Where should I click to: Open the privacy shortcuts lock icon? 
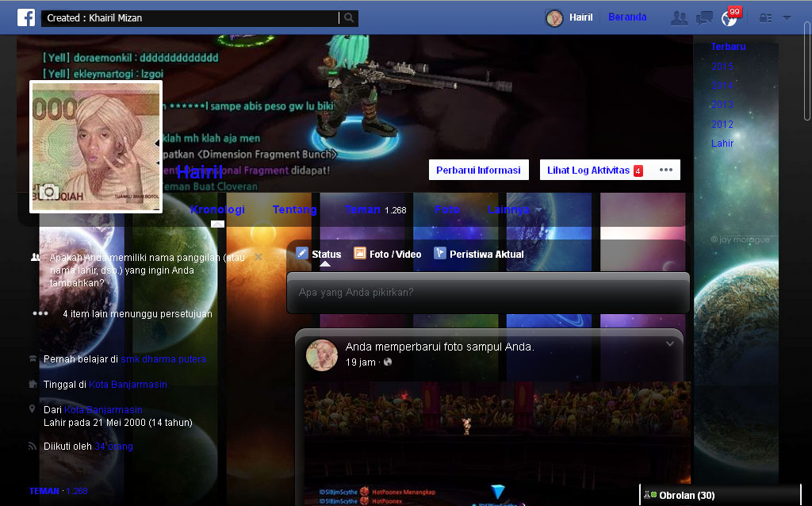pyautogui.click(x=765, y=18)
